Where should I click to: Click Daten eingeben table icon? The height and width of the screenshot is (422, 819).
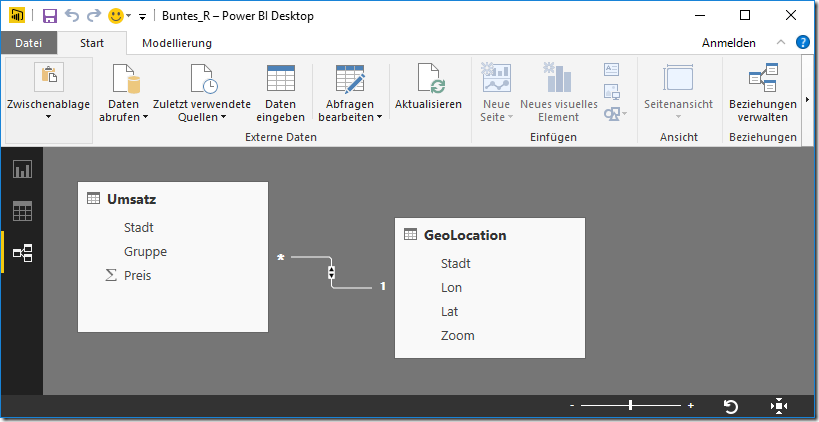pyautogui.click(x=280, y=78)
